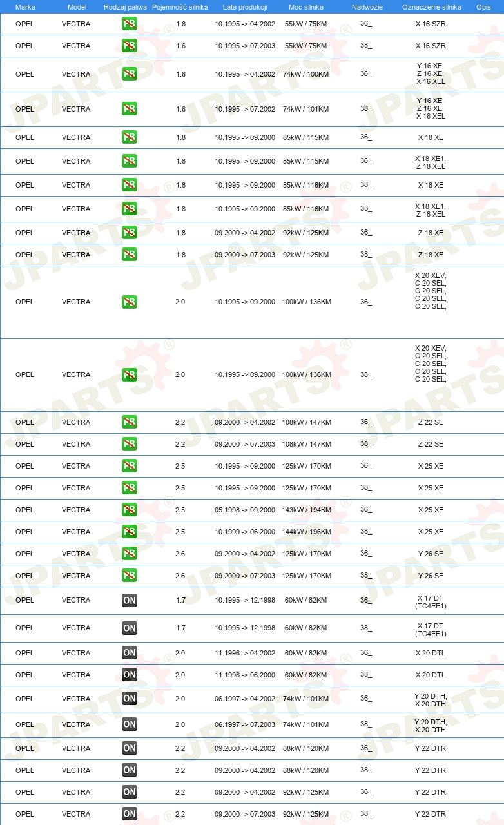Click 88kW / 120KM cell in 36_ row

(307, 748)
